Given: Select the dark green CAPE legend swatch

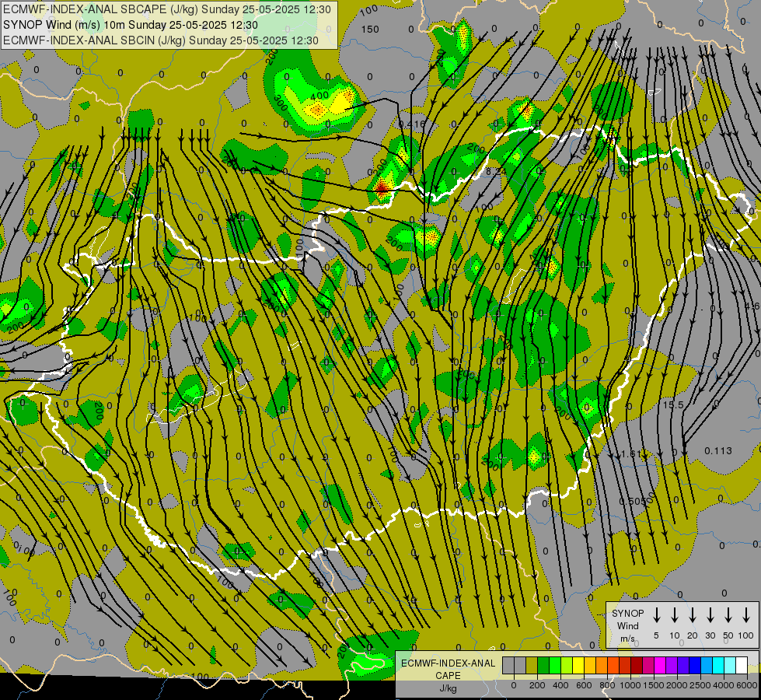Looking at the screenshot, I should pyautogui.click(x=543, y=665).
